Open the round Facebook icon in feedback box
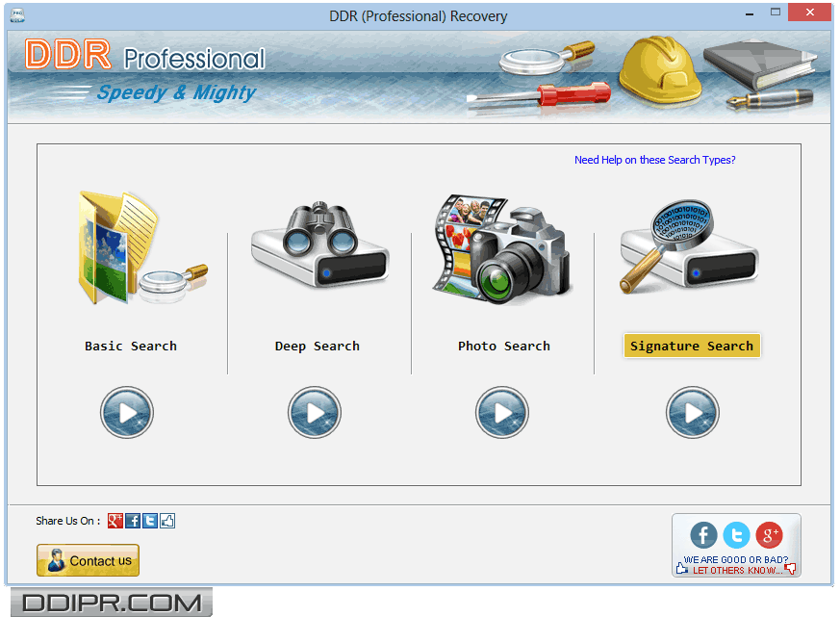 pyautogui.click(x=703, y=535)
